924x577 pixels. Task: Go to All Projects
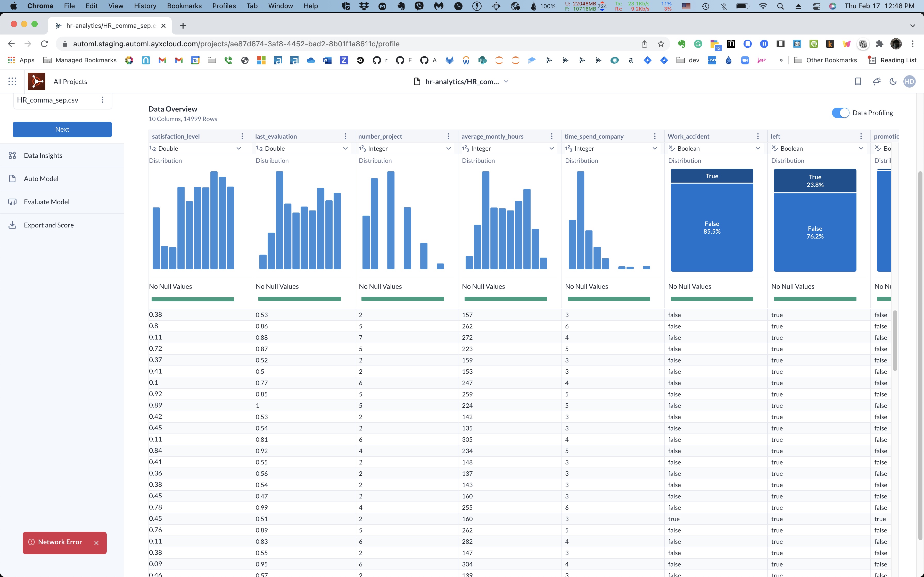click(70, 81)
